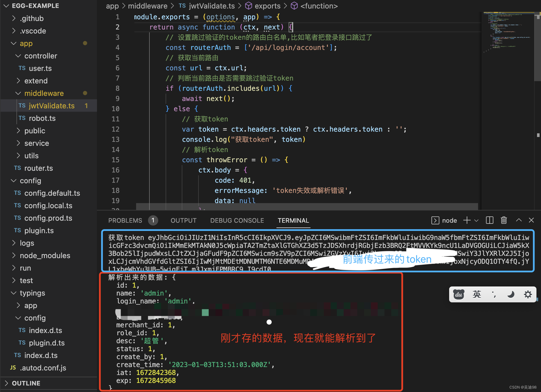Open config.local.ts file
The image size is (541, 392).
(x=48, y=206)
